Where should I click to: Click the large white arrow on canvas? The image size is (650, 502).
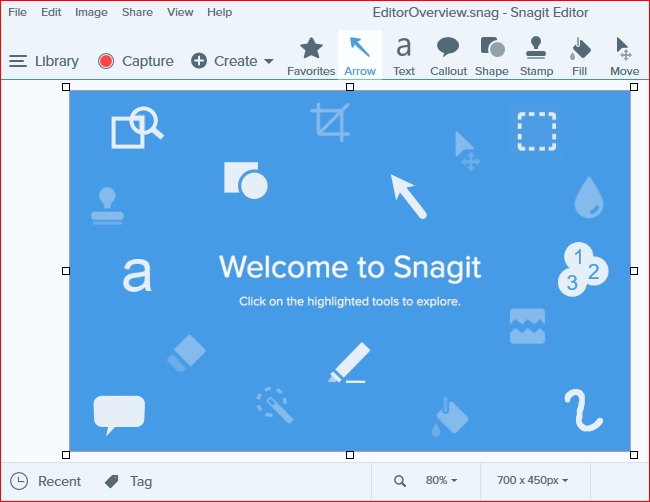pos(409,196)
